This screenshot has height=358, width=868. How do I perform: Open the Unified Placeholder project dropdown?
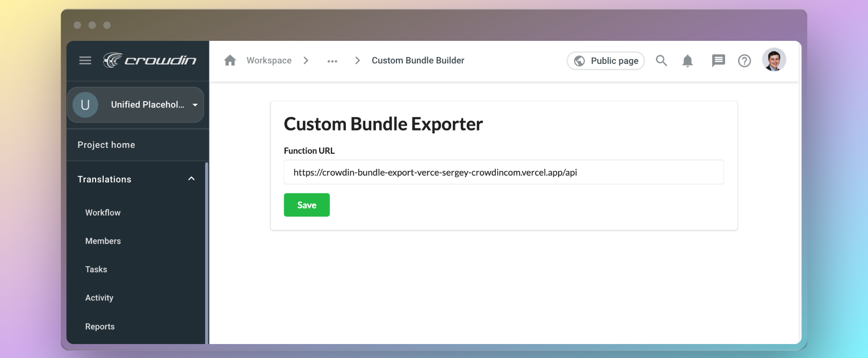135,105
